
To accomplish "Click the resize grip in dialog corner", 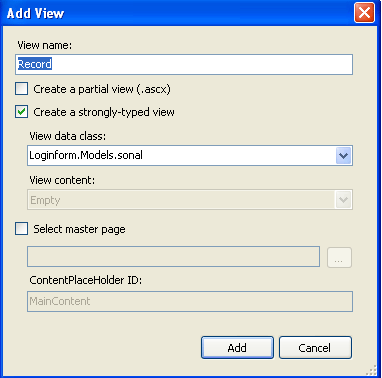I will click(x=371, y=370).
